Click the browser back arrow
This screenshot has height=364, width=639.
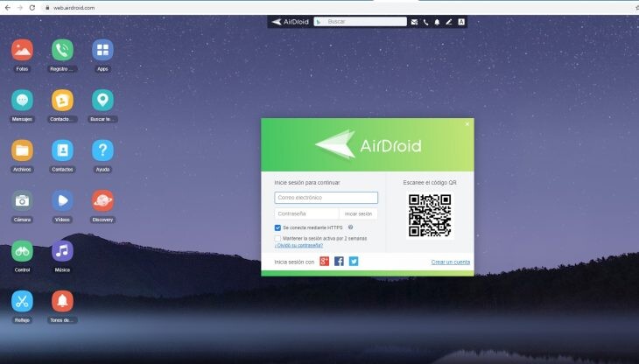[7, 8]
